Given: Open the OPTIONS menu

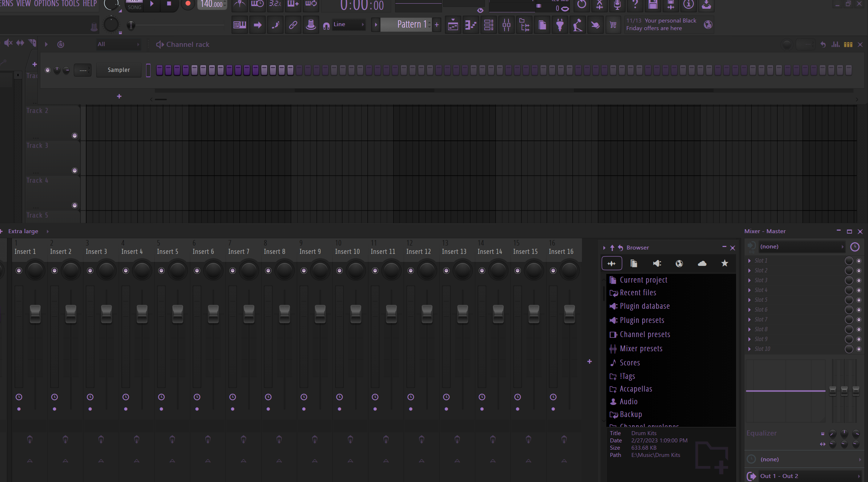Looking at the screenshot, I should point(46,4).
